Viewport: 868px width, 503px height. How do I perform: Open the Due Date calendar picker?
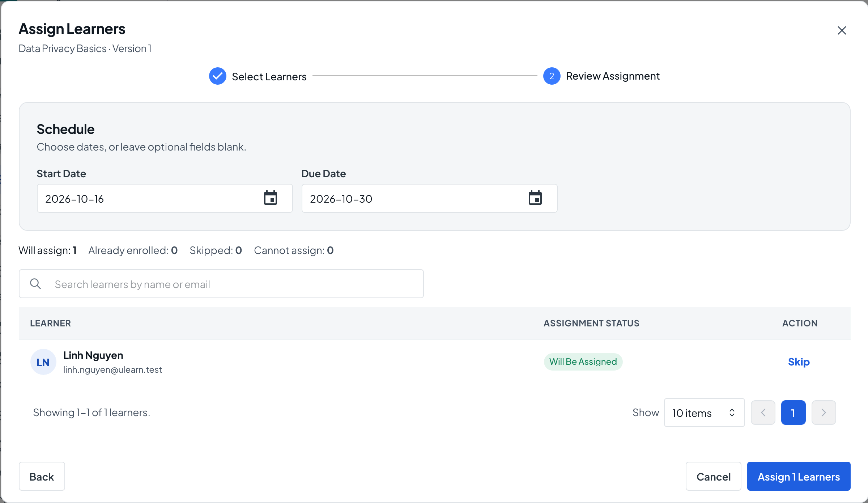coord(535,198)
